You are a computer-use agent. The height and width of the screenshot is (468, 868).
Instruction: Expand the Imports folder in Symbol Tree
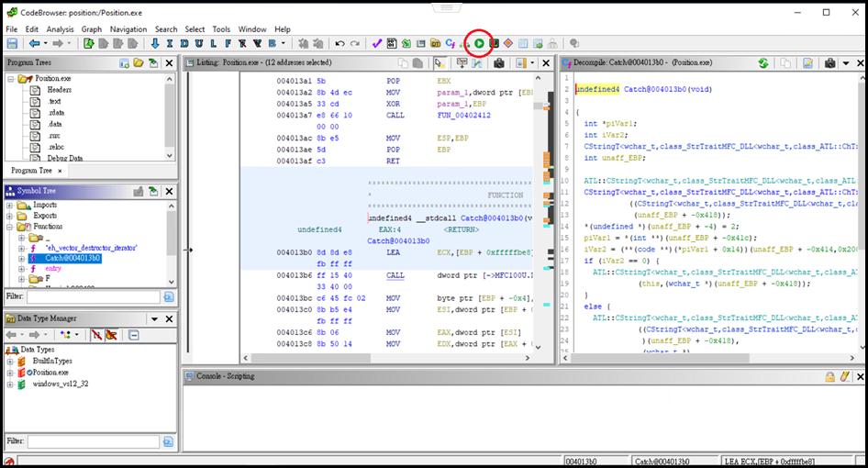[9, 205]
